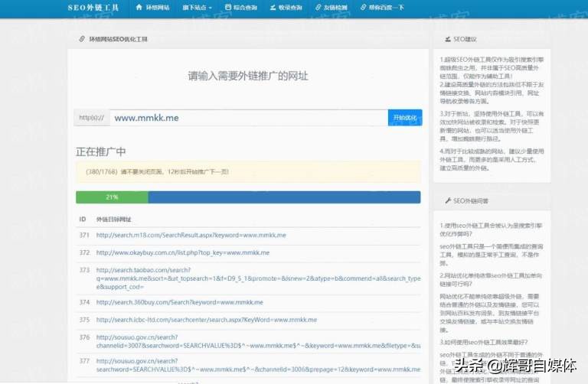Click the wrench icon beside SEO外链问答

(448, 201)
